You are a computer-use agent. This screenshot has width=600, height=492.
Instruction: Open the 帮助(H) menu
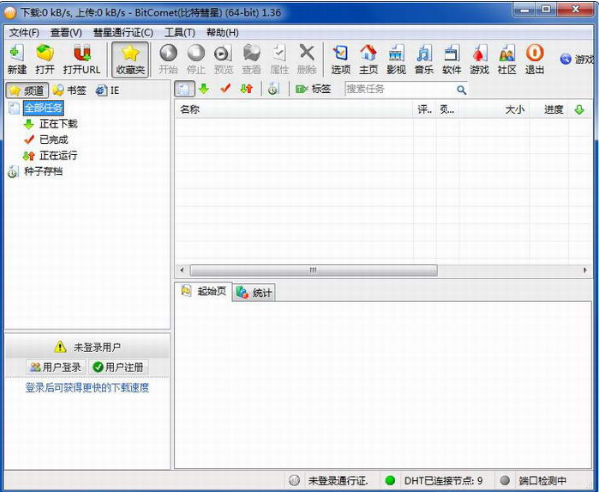(223, 33)
